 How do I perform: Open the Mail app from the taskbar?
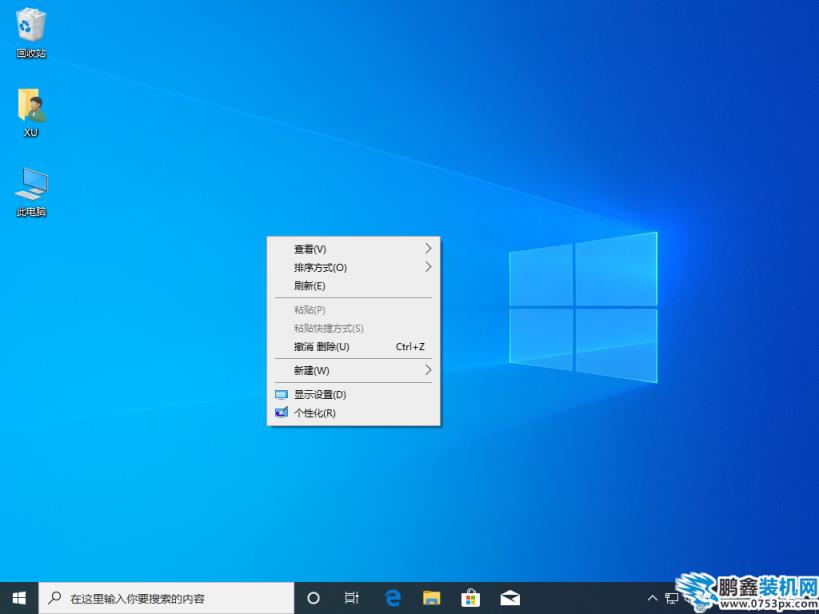point(510,598)
